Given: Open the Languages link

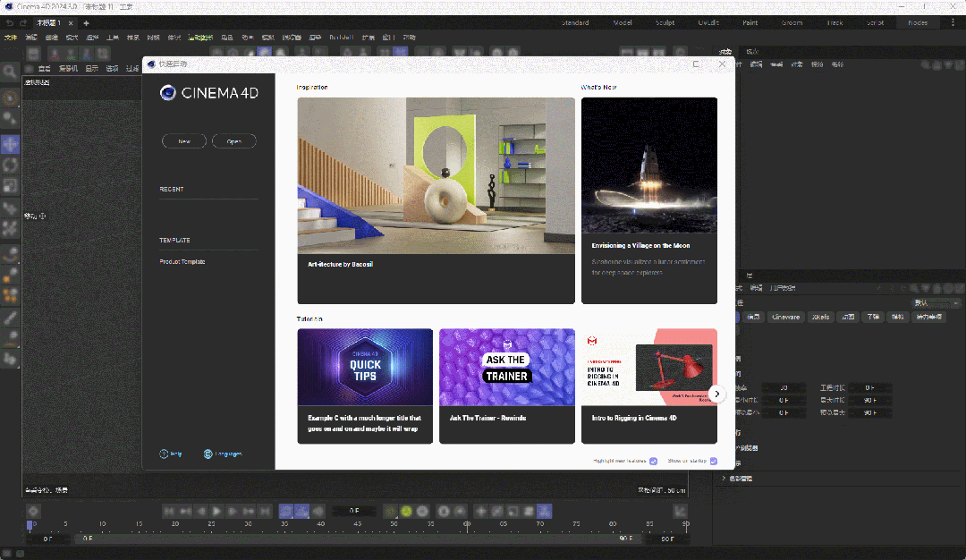Looking at the screenshot, I should (229, 454).
